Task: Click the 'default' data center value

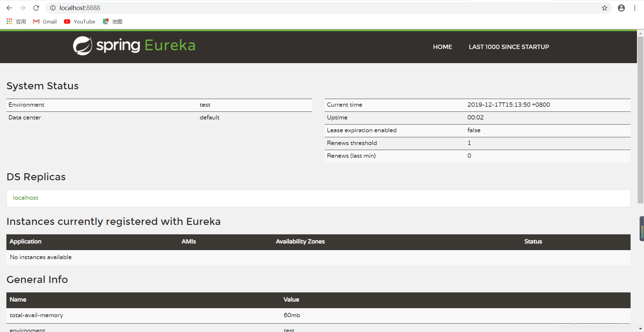Action: click(210, 117)
